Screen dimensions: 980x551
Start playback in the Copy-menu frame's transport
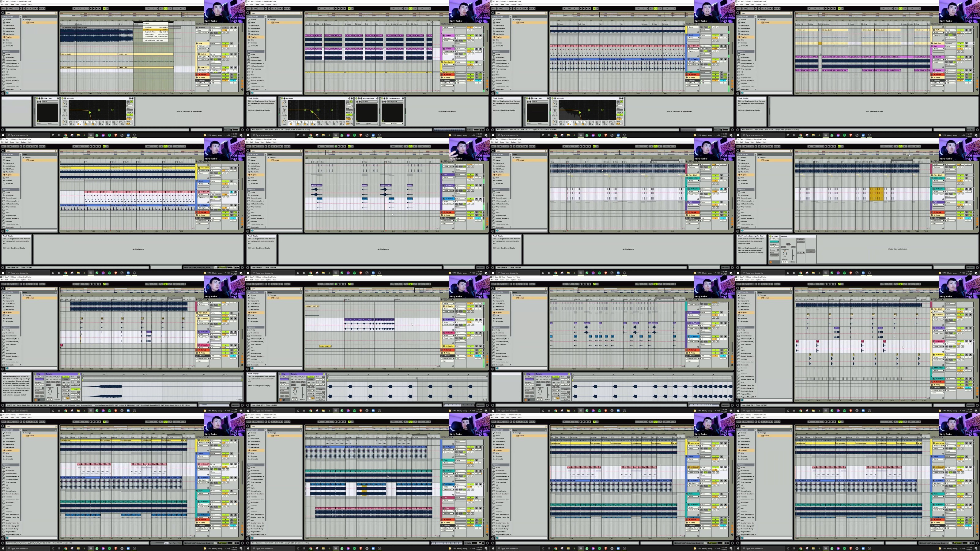(x=91, y=9)
